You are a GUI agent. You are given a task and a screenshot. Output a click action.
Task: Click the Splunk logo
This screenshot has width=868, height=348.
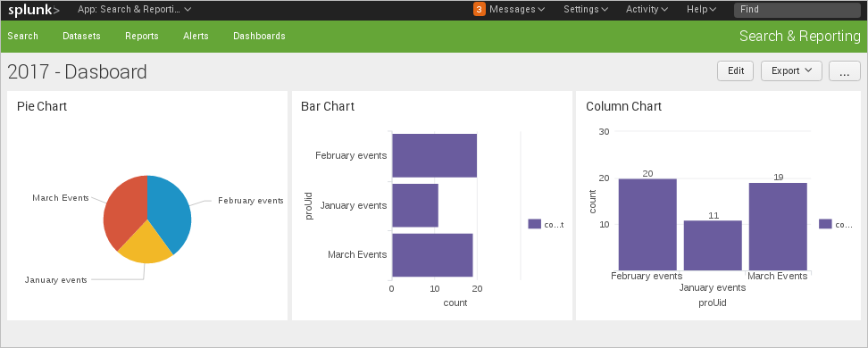click(x=34, y=10)
